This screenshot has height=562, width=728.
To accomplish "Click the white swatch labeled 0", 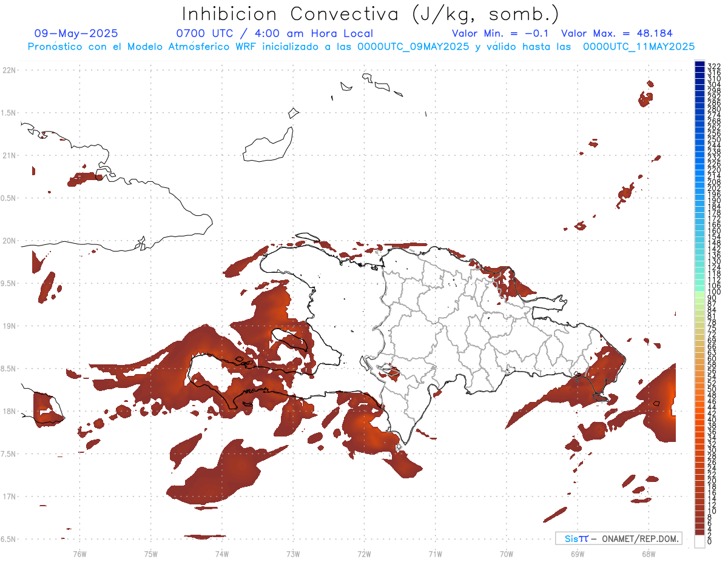I will [699, 542].
